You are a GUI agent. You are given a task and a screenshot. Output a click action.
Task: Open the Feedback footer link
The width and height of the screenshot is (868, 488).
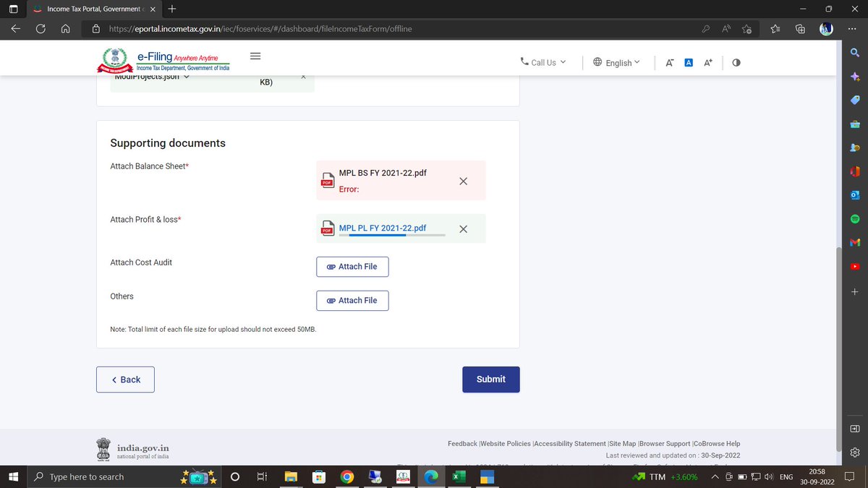coord(462,444)
